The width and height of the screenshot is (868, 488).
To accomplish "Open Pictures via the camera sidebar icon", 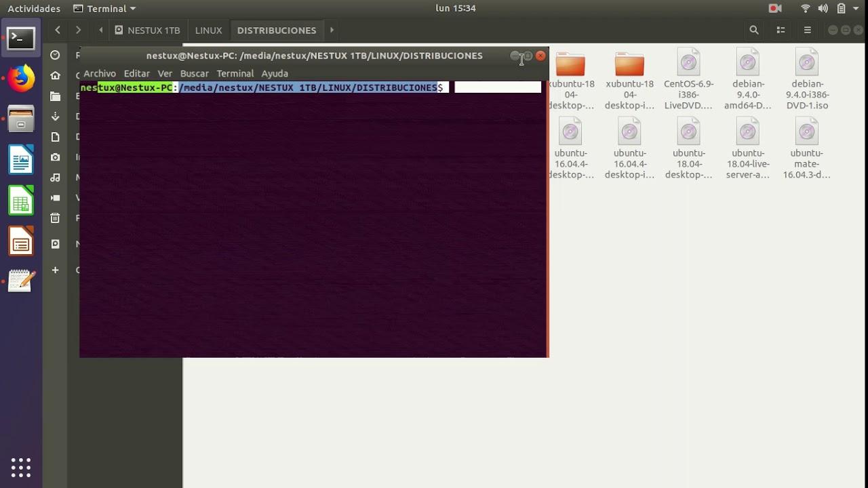I will point(55,157).
